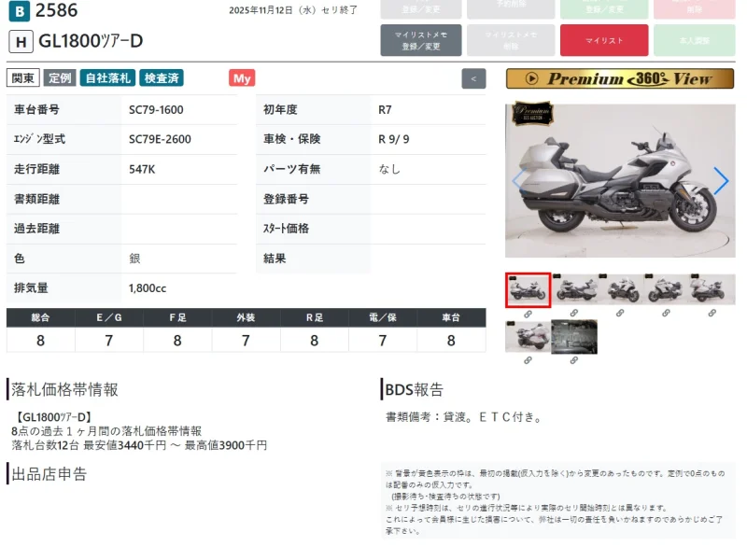Click the lot number 2586

click(56, 10)
